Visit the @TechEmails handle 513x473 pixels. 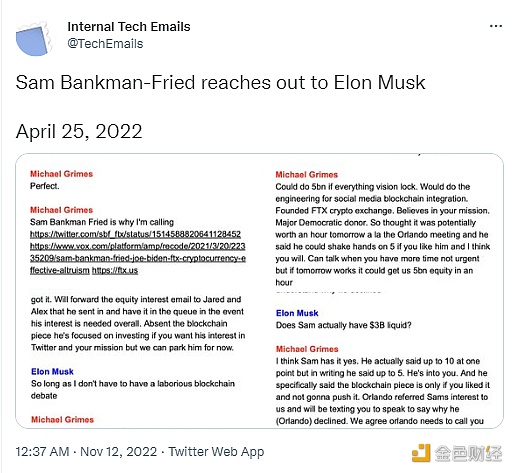click(105, 44)
